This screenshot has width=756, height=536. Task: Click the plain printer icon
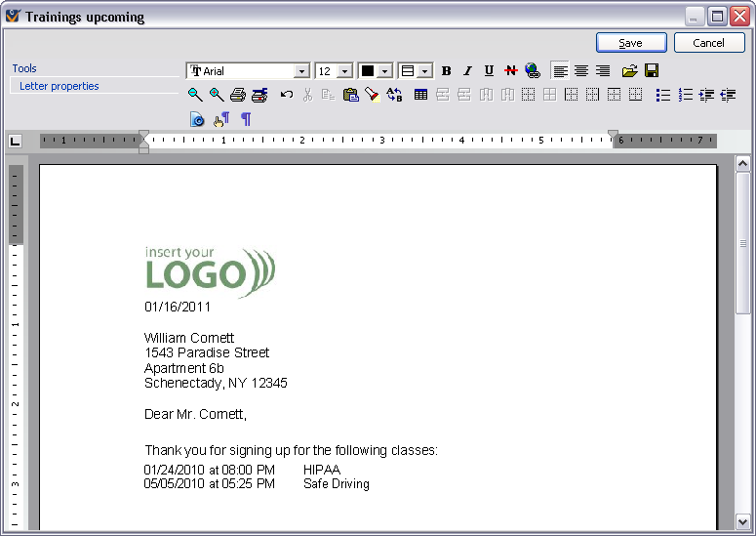(x=238, y=95)
